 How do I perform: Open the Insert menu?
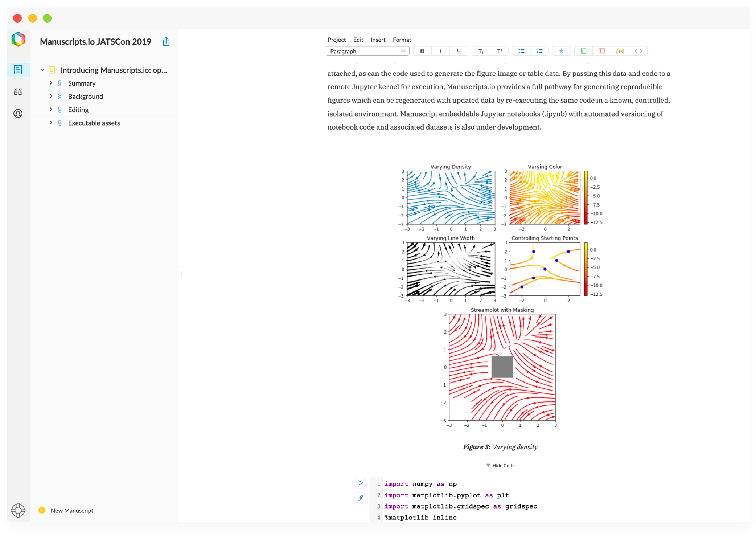[x=378, y=40]
